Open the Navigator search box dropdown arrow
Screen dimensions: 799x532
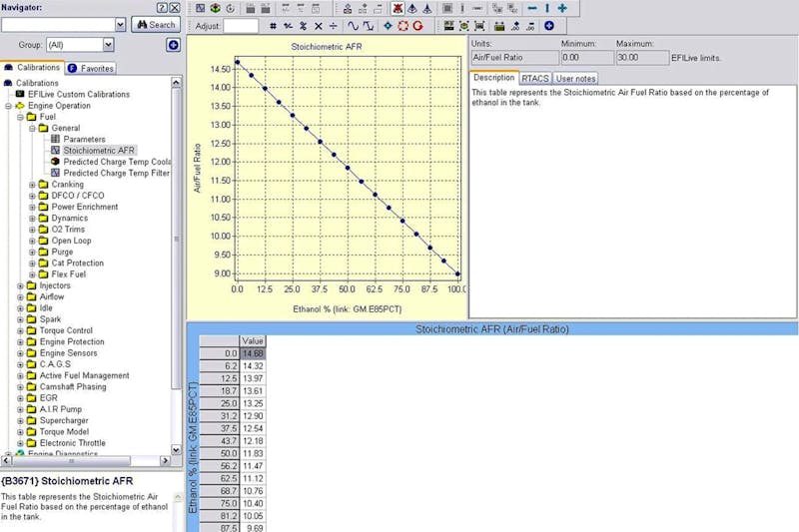[120, 24]
